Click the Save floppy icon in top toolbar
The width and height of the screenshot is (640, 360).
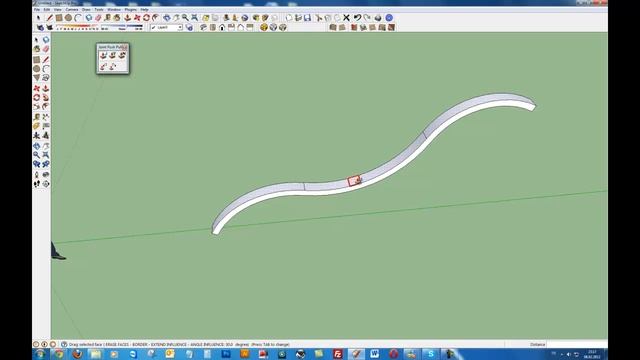307,18
